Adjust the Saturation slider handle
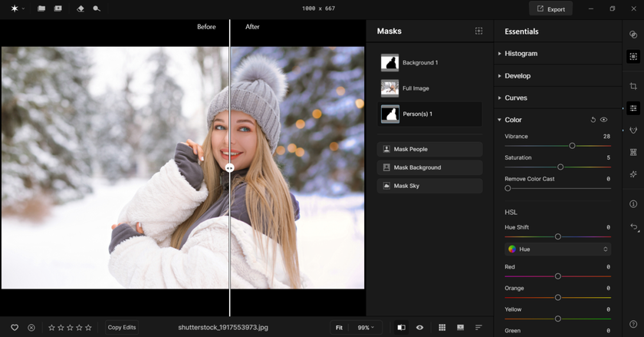 tap(560, 167)
